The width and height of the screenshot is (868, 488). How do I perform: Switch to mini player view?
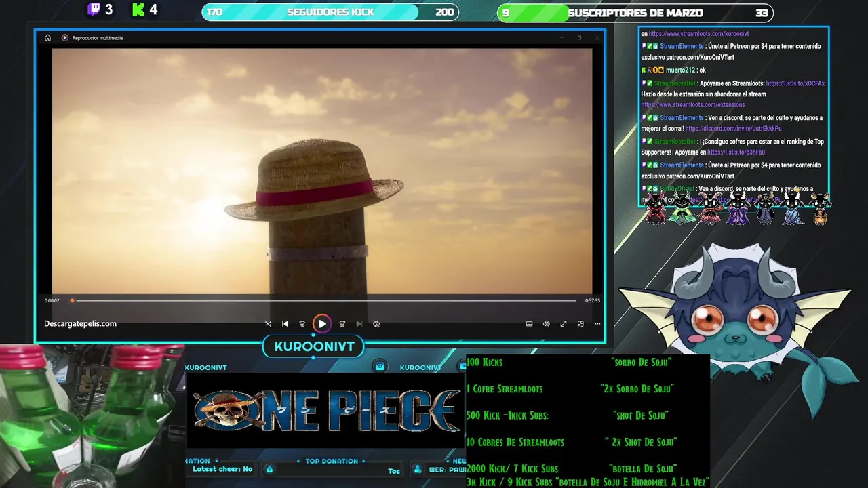(580, 324)
